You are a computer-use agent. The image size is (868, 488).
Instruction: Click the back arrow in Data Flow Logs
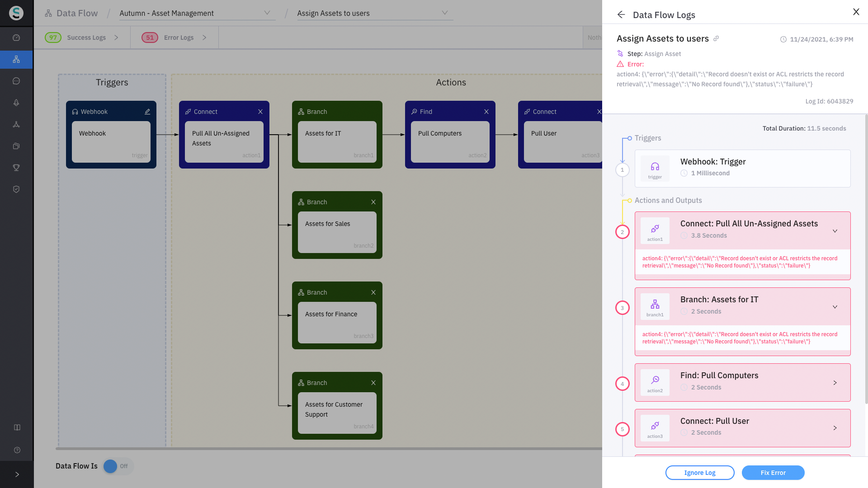621,15
